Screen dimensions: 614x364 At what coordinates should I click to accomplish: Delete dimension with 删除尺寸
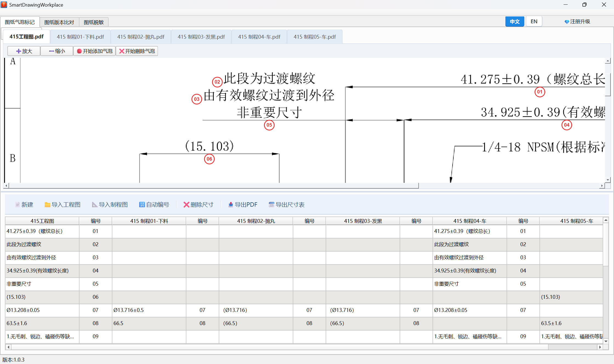[x=198, y=204]
